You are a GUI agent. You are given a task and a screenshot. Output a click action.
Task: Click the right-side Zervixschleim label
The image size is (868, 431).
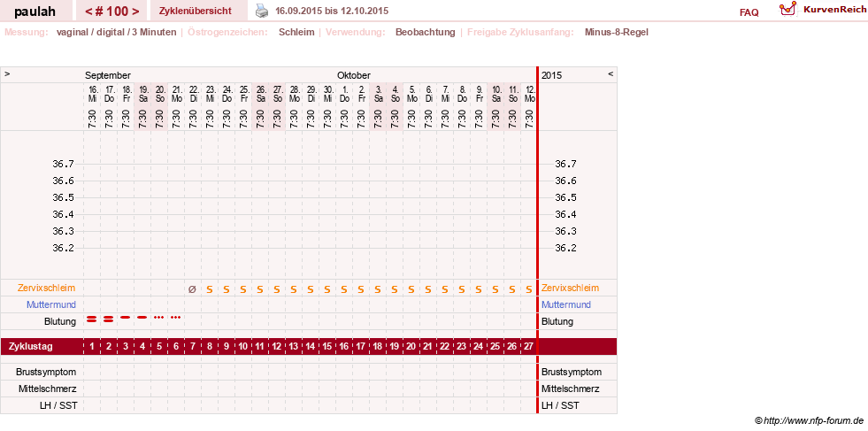570,289
